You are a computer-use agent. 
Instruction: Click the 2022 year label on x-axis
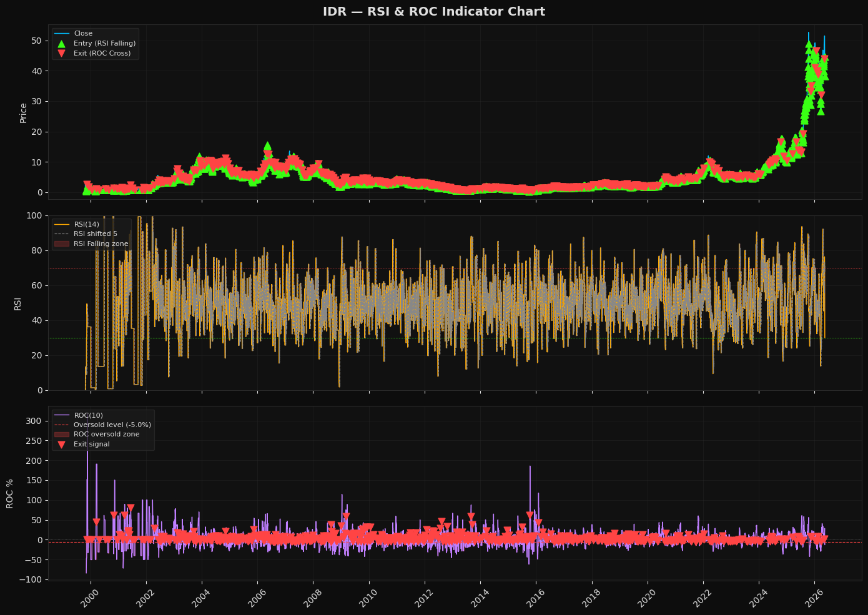pyautogui.click(x=703, y=598)
